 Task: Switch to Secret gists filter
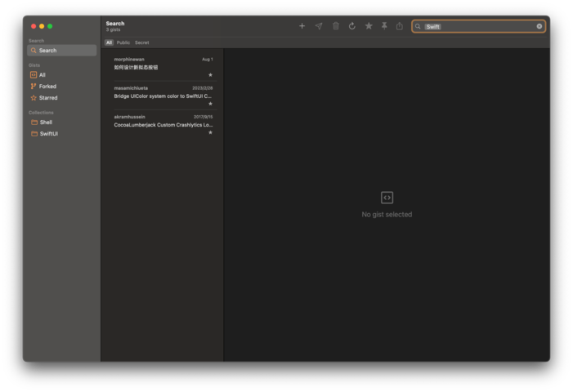tap(141, 42)
